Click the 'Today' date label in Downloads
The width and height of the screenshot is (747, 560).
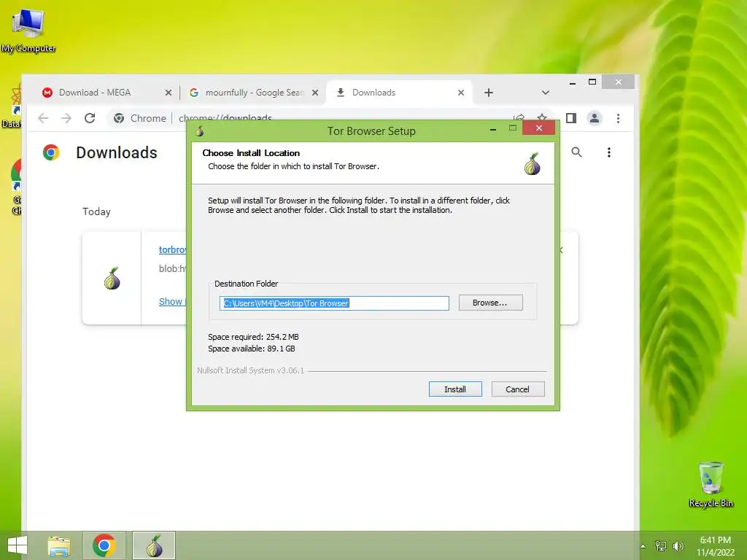click(x=96, y=211)
